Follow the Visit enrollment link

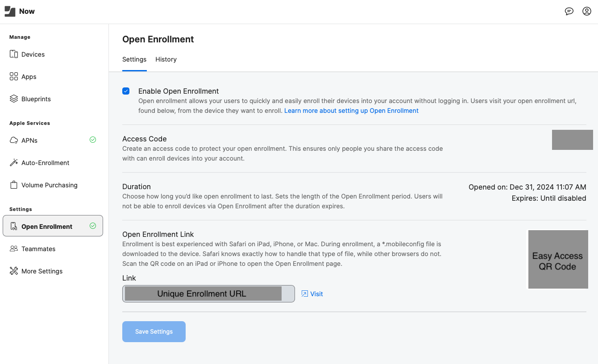click(316, 294)
